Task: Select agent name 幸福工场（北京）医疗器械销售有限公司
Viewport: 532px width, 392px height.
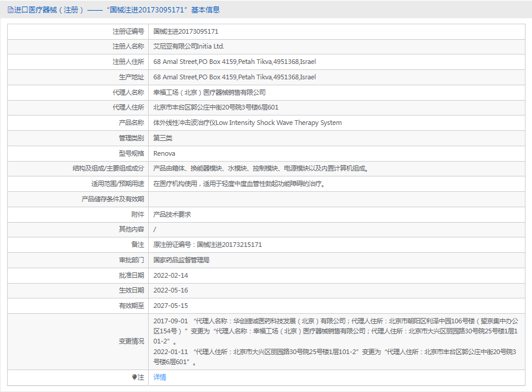Action: tap(209, 92)
